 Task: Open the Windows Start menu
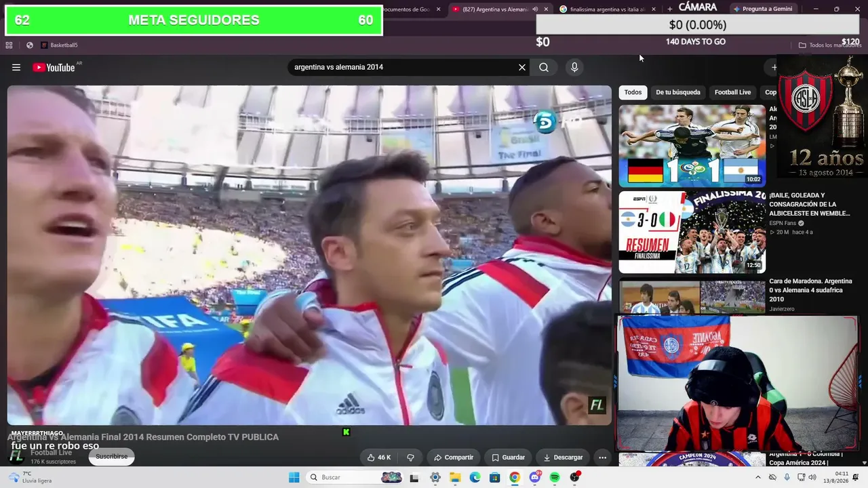click(294, 477)
